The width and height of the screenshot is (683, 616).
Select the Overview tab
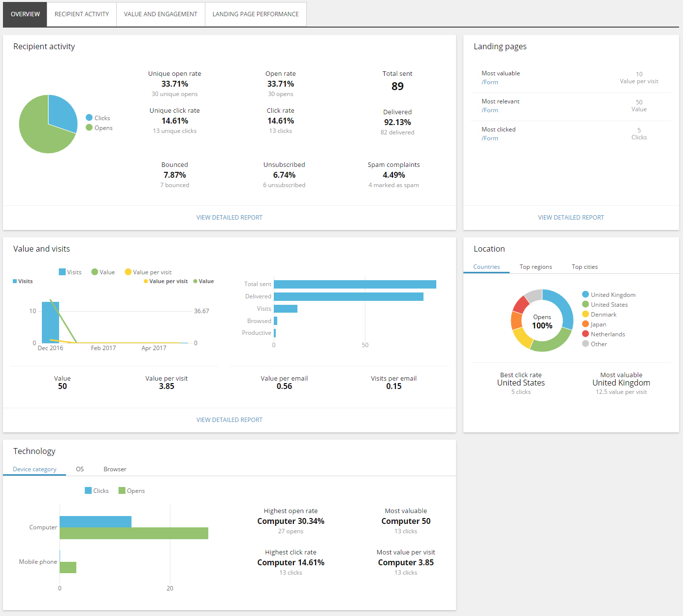tap(25, 14)
